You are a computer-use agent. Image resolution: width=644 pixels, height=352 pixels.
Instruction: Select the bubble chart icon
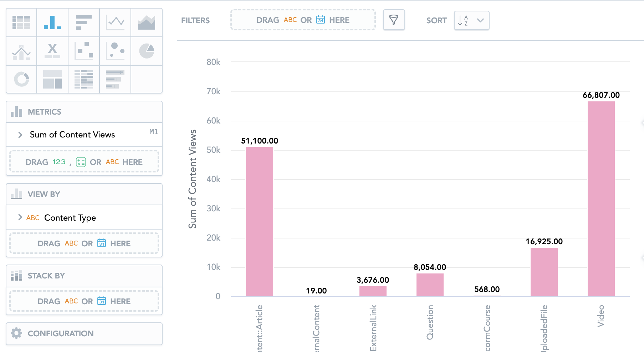[115, 51]
